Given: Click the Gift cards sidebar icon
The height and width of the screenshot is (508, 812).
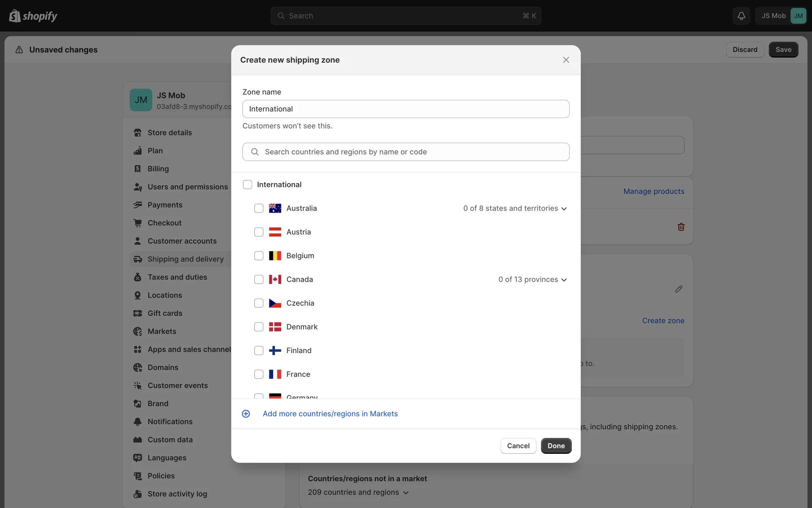Looking at the screenshot, I should point(137,313).
